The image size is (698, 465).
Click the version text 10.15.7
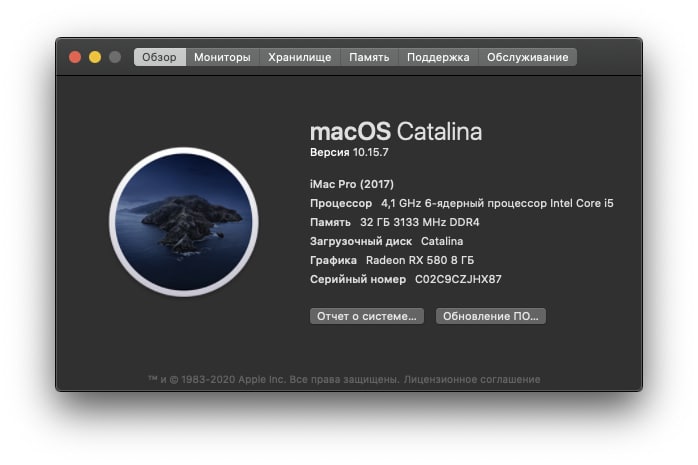[x=371, y=152]
